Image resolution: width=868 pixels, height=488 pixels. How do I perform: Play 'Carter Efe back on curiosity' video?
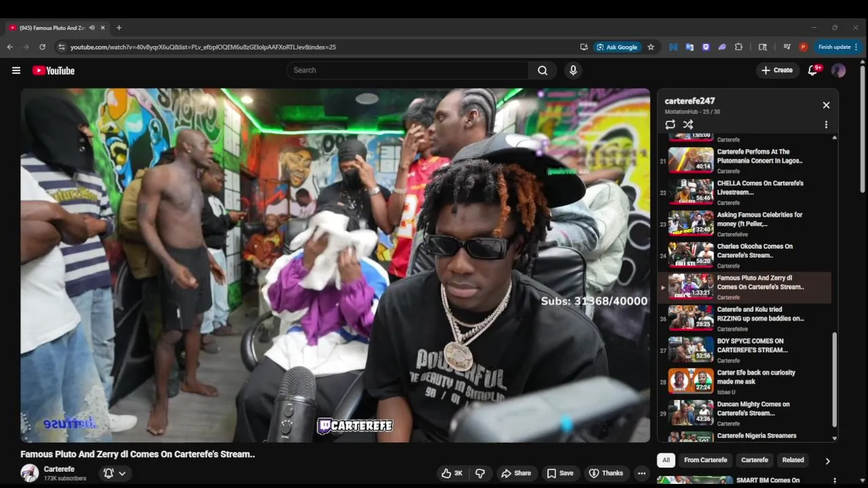745,382
